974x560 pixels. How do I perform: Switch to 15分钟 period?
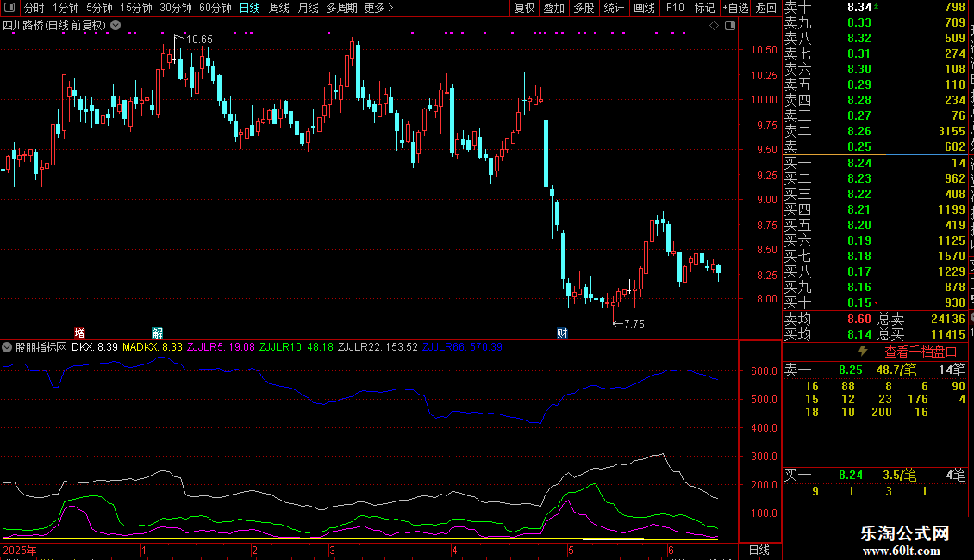(x=136, y=8)
